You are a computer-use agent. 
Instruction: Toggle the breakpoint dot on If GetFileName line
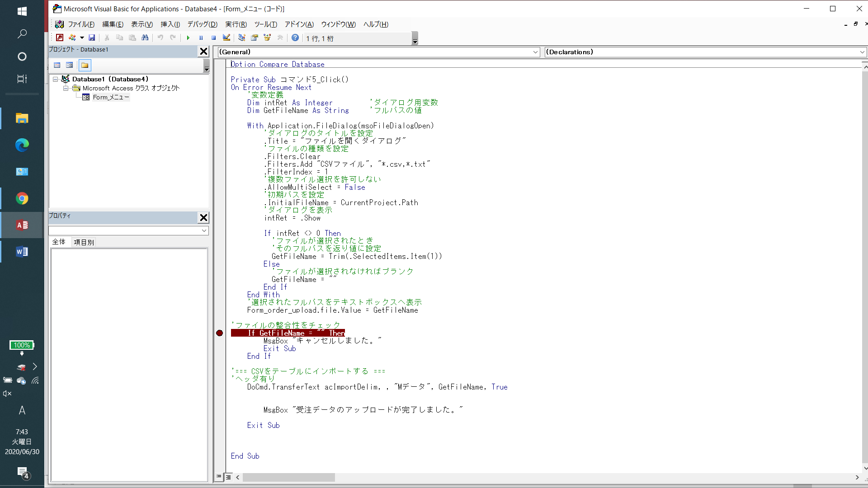pos(220,333)
